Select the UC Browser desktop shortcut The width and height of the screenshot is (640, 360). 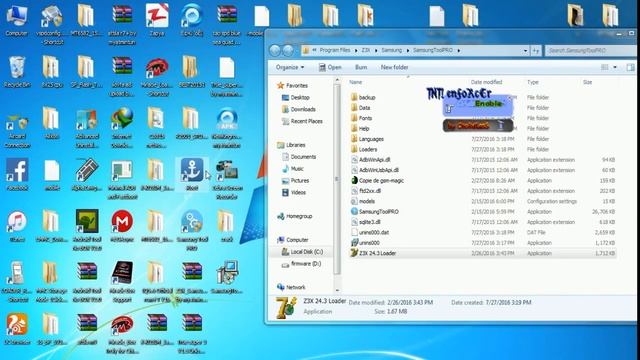click(x=17, y=329)
